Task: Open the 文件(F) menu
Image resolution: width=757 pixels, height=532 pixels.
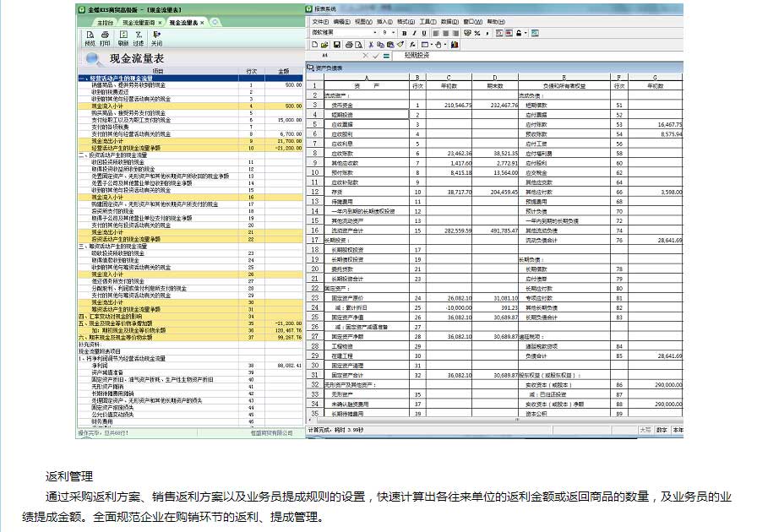Action: (320, 20)
